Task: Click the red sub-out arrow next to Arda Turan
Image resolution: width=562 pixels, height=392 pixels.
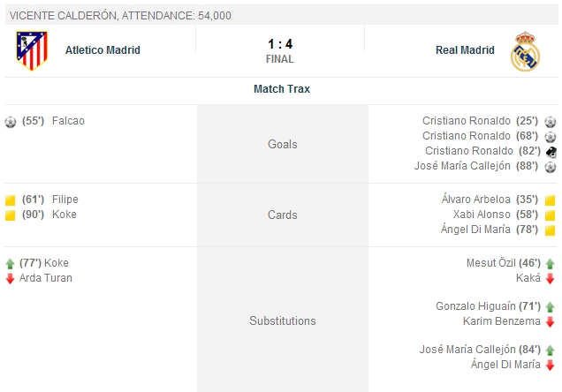Action: click(10, 278)
